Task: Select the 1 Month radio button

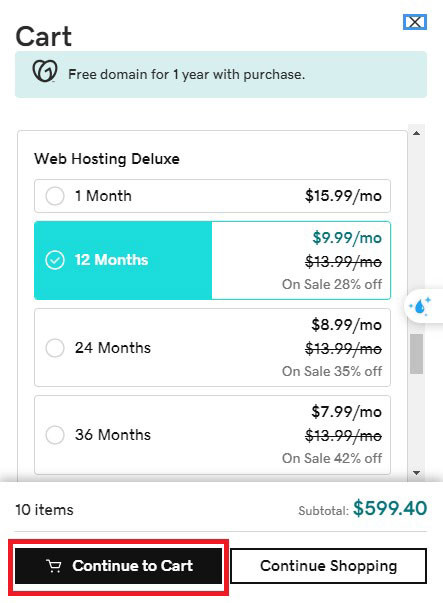Action: (x=55, y=196)
